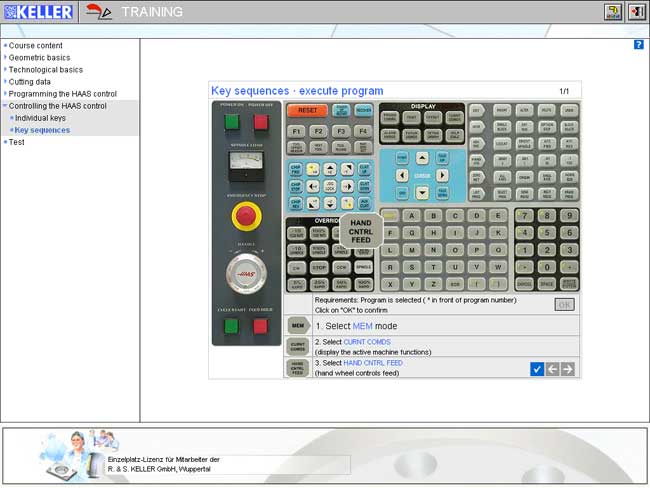Go to next step with right arrow
Viewport: 650px width, 488px height.
(x=568, y=369)
